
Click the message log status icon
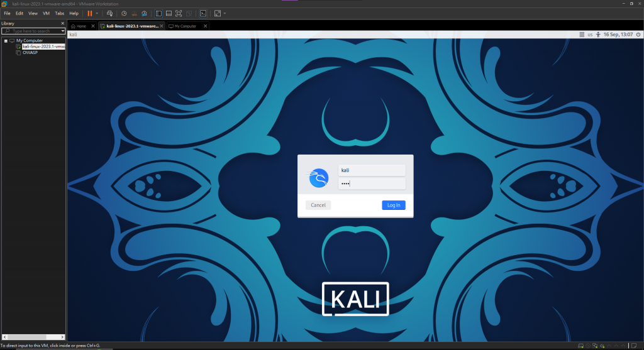coord(634,346)
